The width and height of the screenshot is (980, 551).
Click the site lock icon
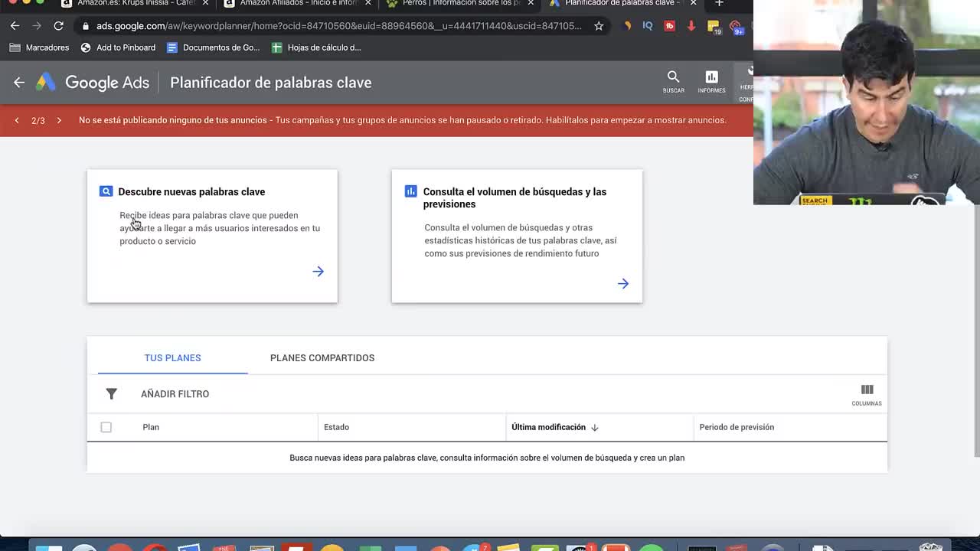point(86,26)
